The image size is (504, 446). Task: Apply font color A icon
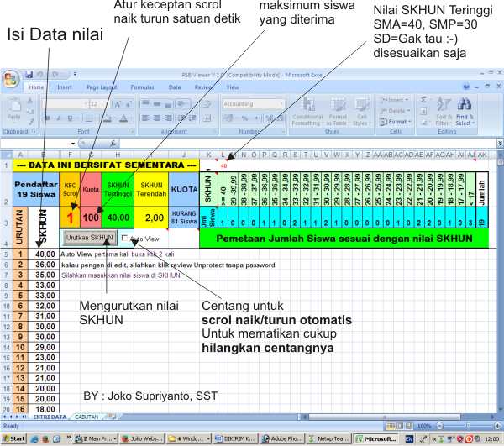[123, 118]
